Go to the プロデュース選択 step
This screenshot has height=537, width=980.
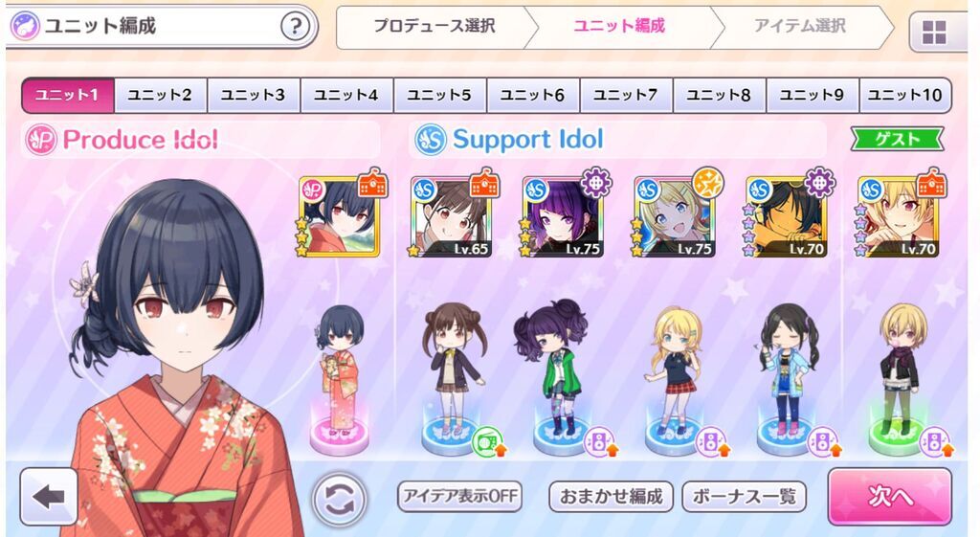(435, 26)
